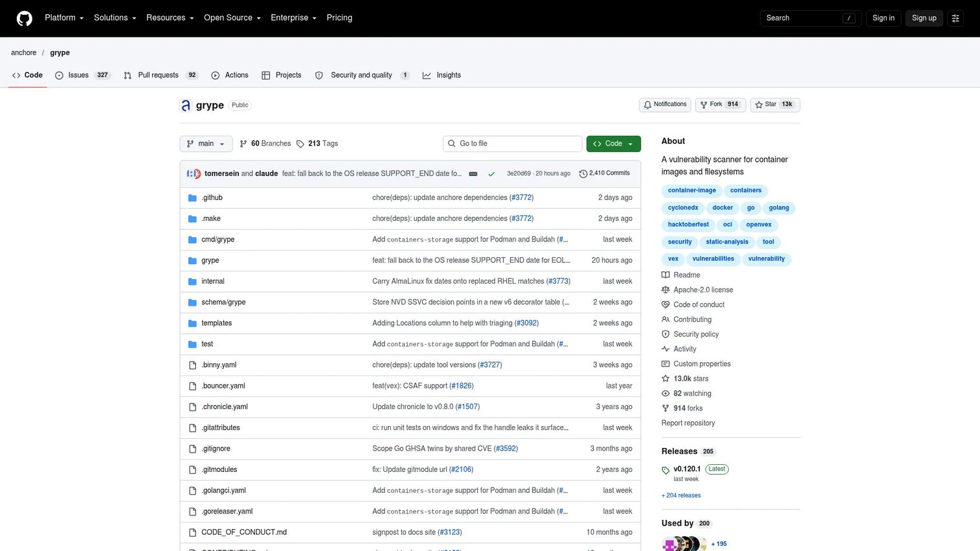Click the Notifications bell button

665,104
